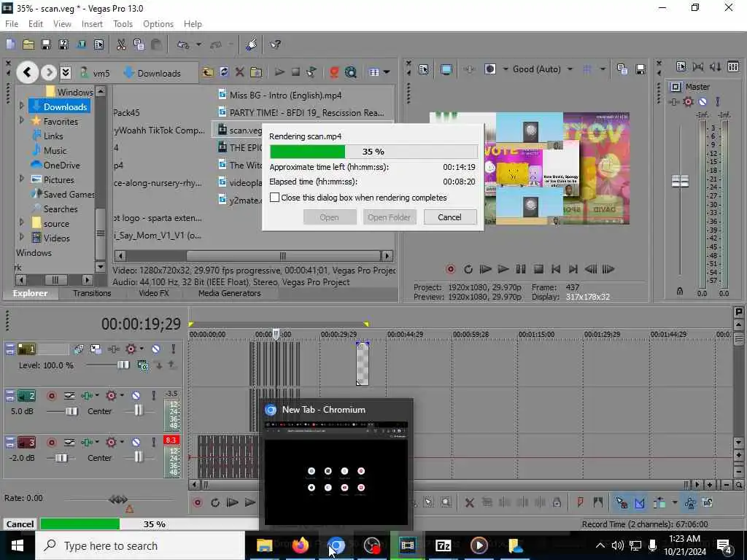Viewport: 747px width, 560px height.
Task: Click the Open project folder icon
Action: (28, 44)
